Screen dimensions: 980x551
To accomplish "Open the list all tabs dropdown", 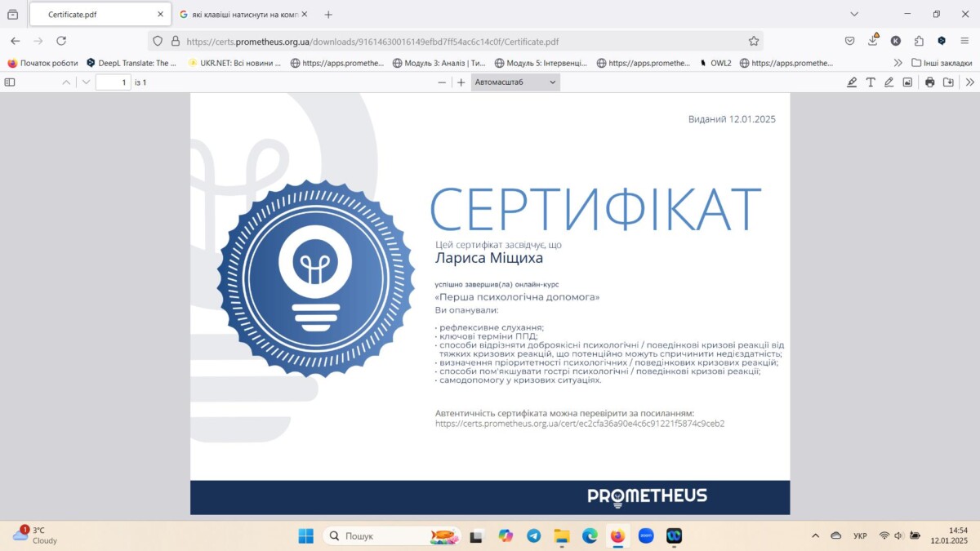I will [854, 14].
